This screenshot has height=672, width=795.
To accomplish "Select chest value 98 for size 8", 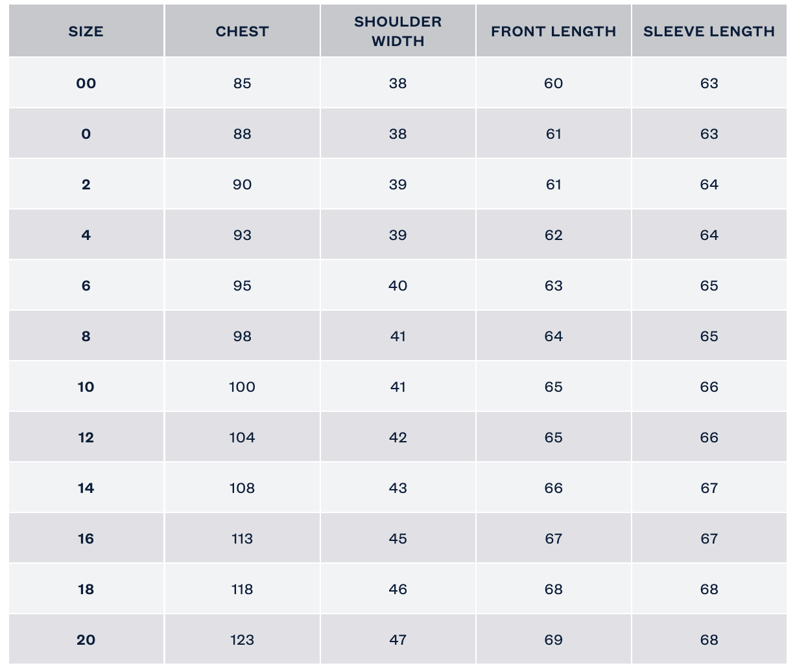I will point(242,336).
